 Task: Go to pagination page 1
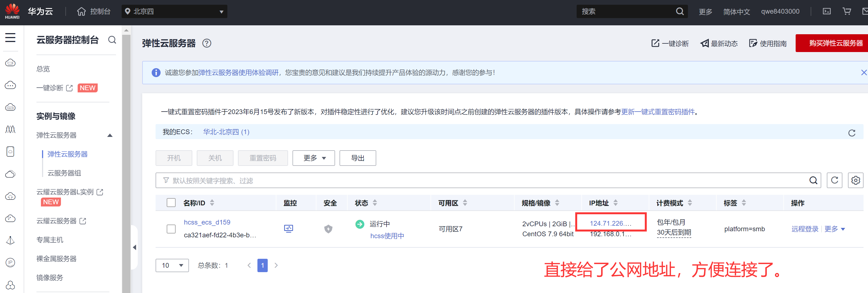[x=262, y=265]
